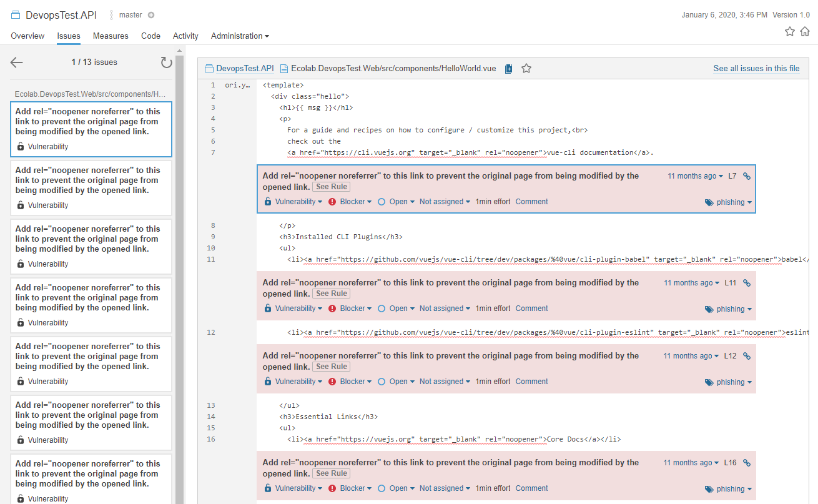818x504 pixels.
Task: Click Essential Links h3 code on line 14
Action: click(x=328, y=417)
